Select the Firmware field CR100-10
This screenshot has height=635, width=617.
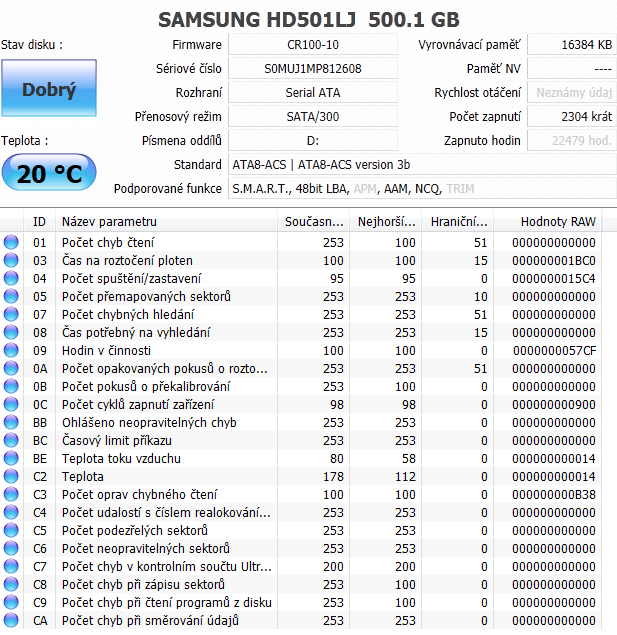point(313,45)
